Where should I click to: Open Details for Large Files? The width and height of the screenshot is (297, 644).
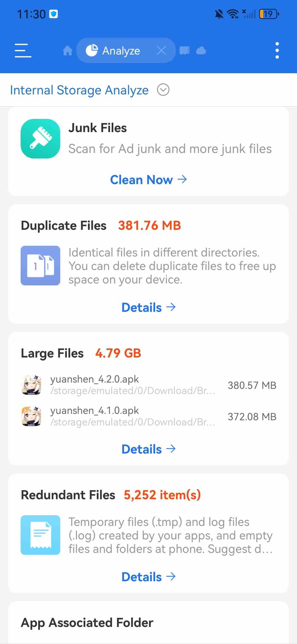[x=148, y=449]
